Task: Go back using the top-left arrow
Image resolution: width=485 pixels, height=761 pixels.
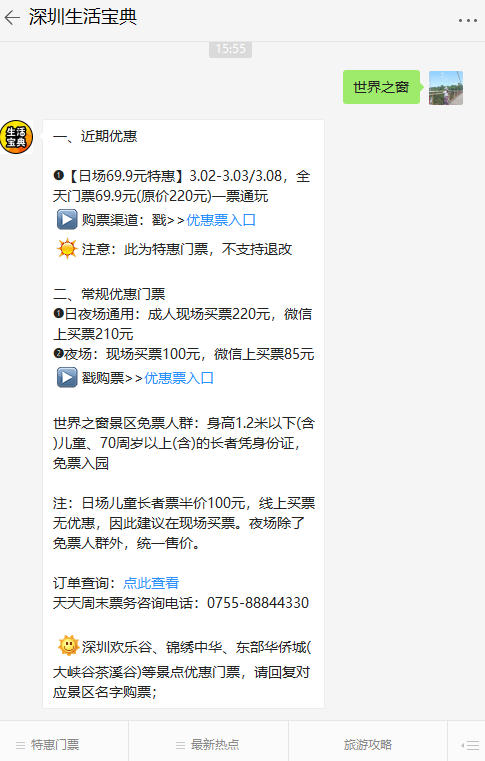Action: 12,18
